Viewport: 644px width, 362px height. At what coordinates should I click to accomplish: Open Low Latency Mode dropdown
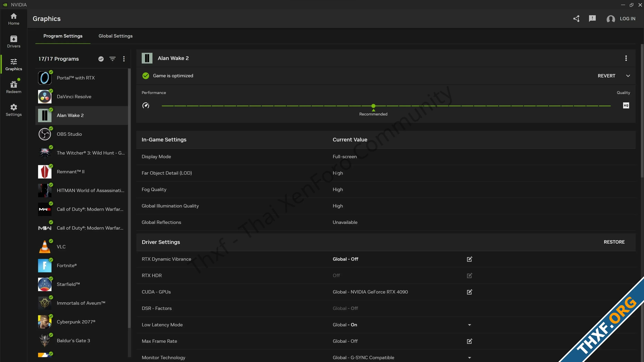pyautogui.click(x=469, y=325)
